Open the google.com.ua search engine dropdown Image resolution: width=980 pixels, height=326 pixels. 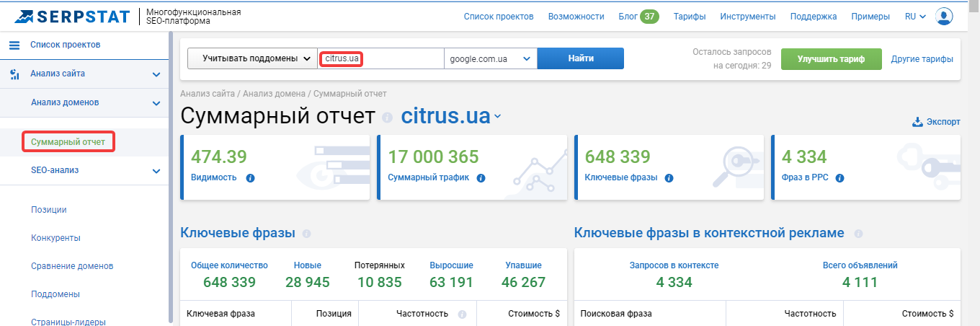click(491, 58)
